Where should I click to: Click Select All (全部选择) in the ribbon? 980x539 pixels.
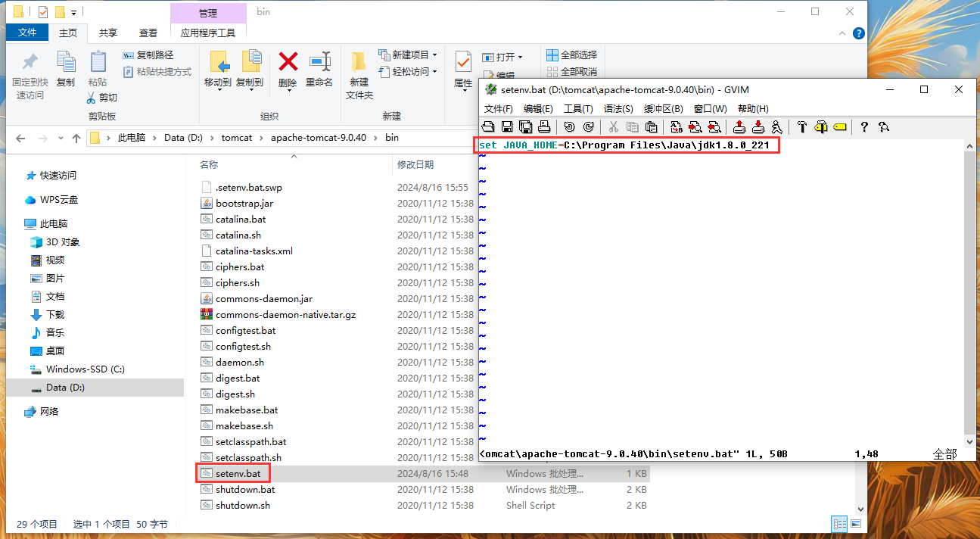click(x=571, y=55)
